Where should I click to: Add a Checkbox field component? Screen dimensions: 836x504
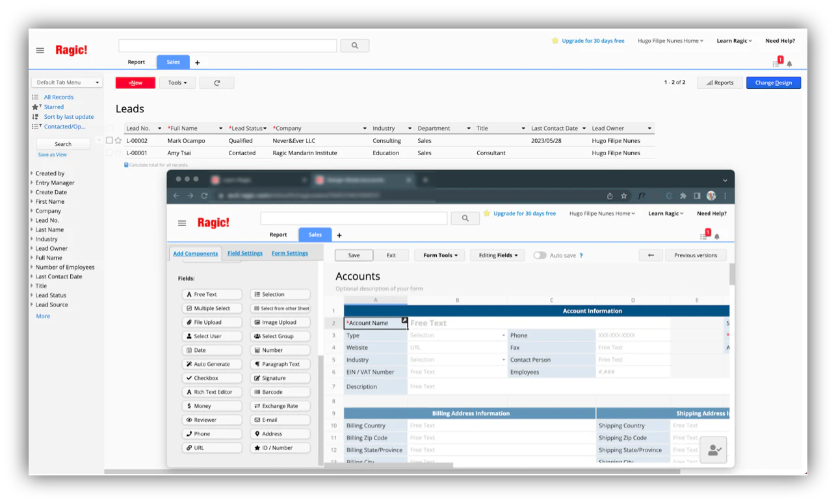212,378
